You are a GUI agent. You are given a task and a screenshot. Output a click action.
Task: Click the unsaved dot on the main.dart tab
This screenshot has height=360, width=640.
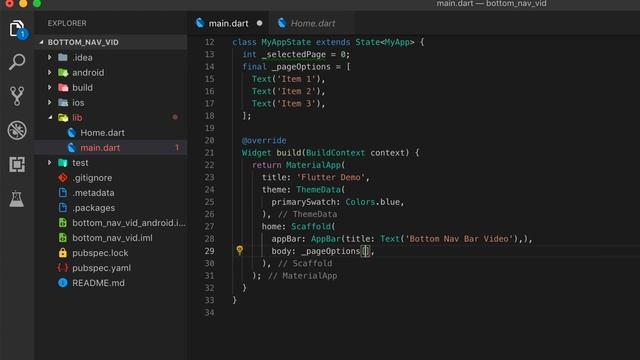[260, 23]
